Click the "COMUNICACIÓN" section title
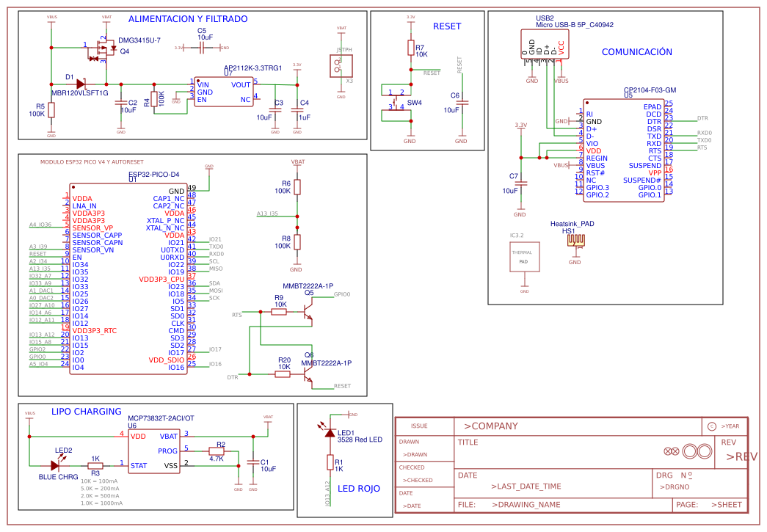The image size is (767, 532). pyautogui.click(x=637, y=52)
